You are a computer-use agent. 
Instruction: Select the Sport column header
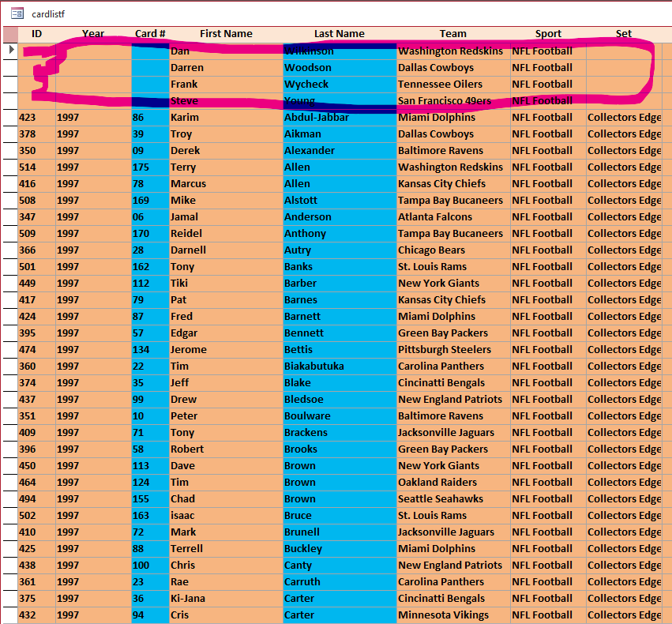tap(548, 34)
